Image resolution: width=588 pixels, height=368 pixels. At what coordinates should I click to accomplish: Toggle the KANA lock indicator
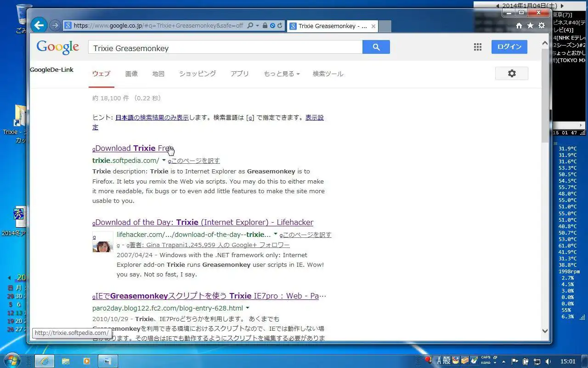(x=486, y=363)
